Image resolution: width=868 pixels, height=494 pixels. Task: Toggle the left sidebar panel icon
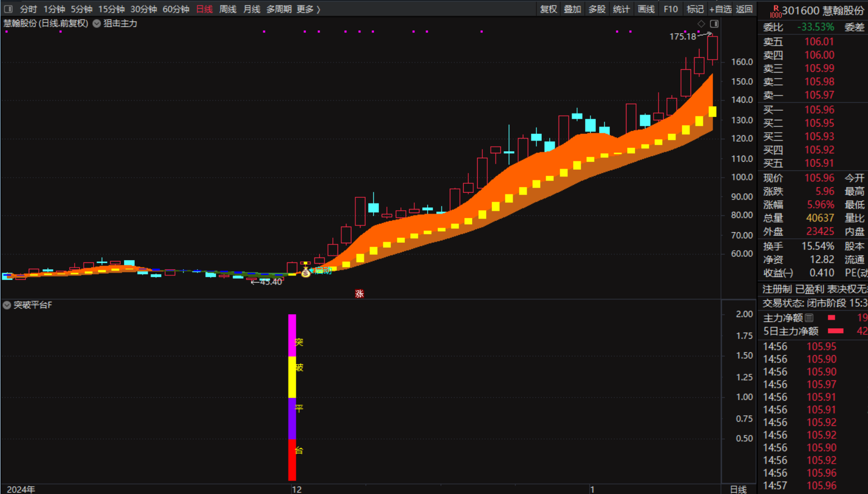coord(8,9)
